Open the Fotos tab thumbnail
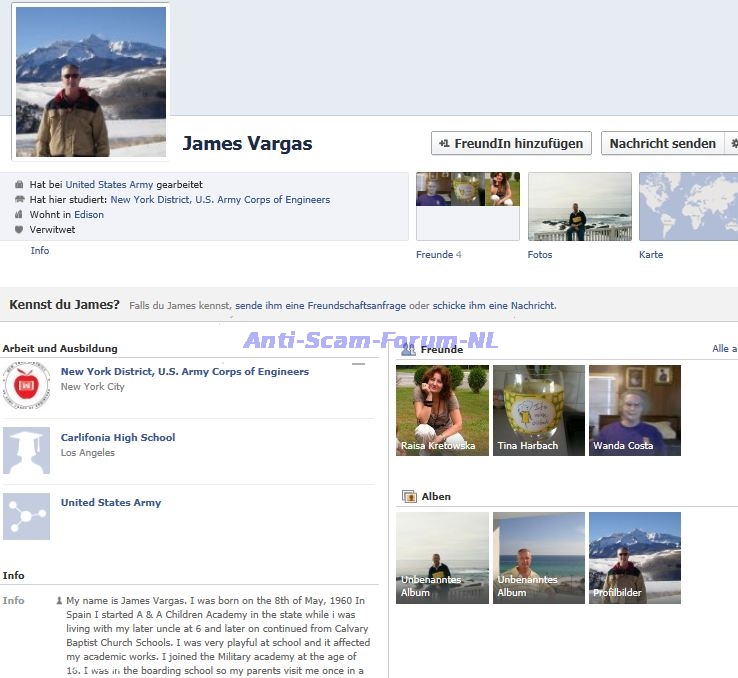The width and height of the screenshot is (738, 678). (x=579, y=207)
